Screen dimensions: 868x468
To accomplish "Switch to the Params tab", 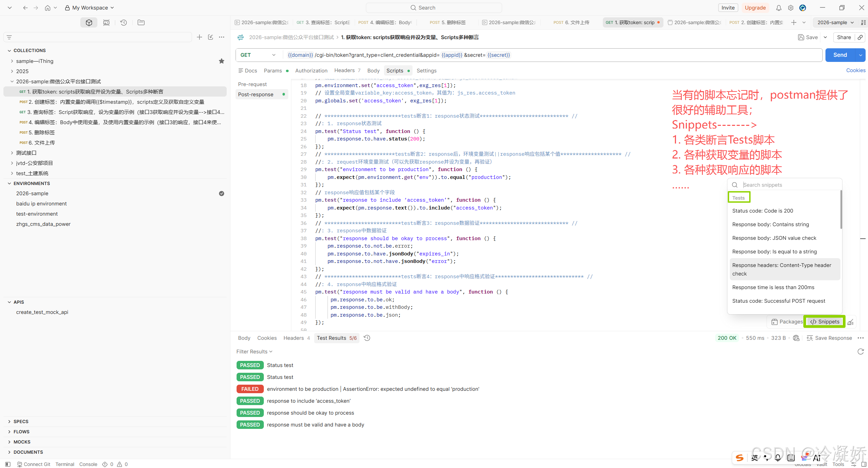I will click(x=273, y=71).
